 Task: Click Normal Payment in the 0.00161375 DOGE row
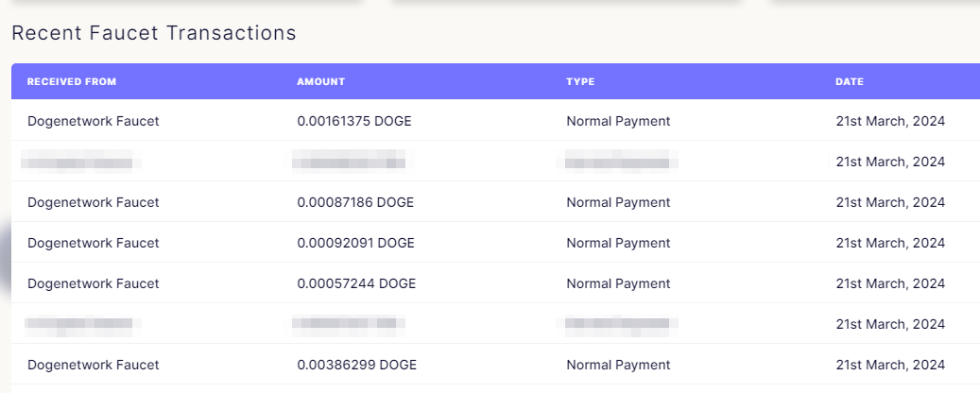(618, 121)
